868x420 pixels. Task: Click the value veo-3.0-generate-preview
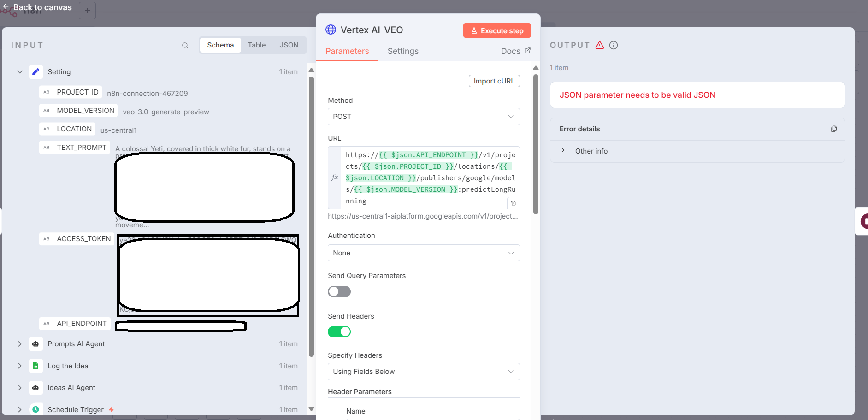pyautogui.click(x=166, y=112)
